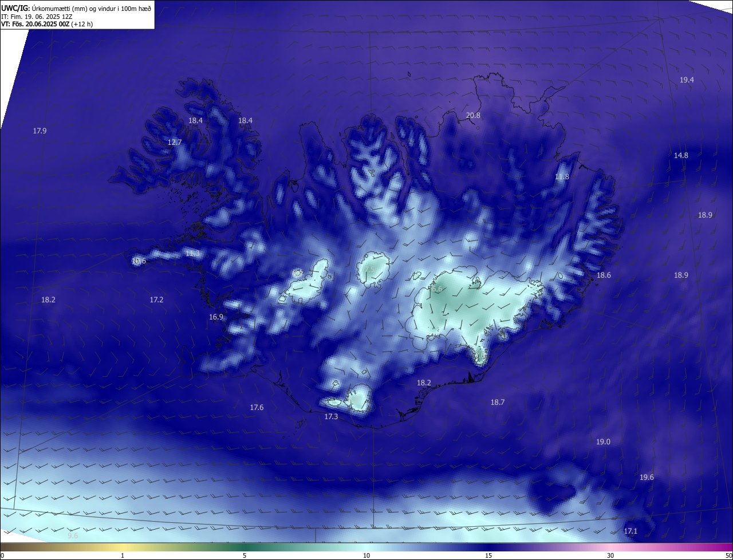Click the 10 tick on the color scale
733x560 pixels.
[366, 555]
